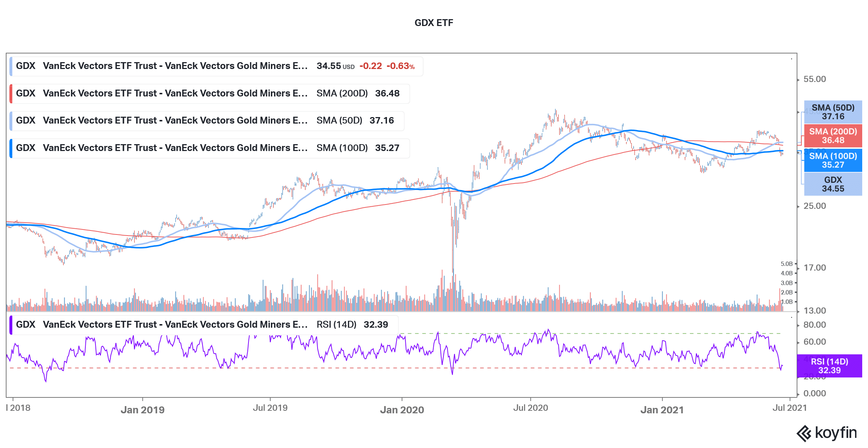Click the SMA (200D) 36.48 axis tag
This screenshot has height=448, width=868.
[833, 136]
